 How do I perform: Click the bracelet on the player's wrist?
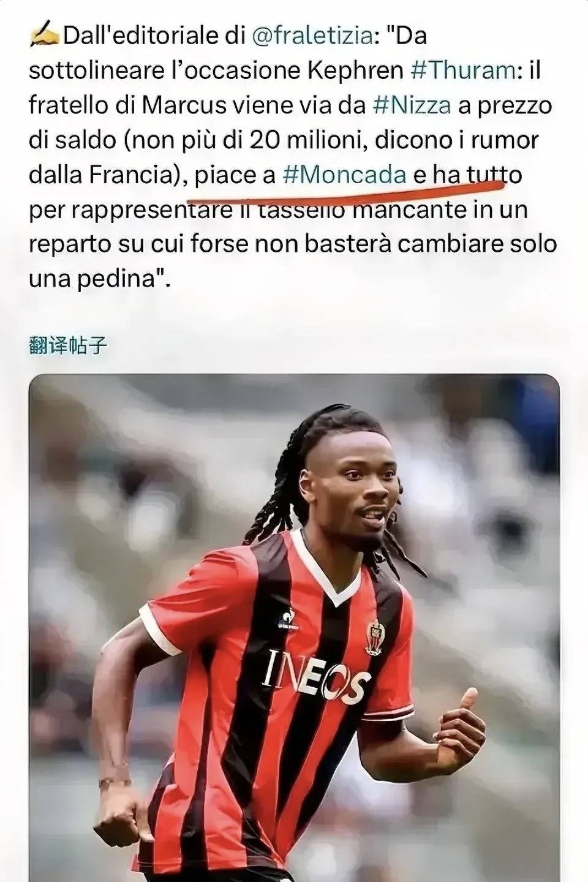(x=115, y=783)
